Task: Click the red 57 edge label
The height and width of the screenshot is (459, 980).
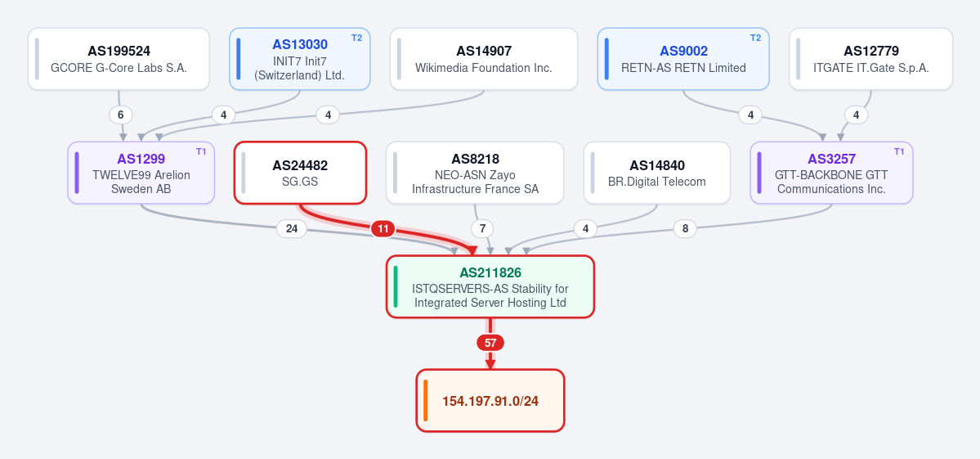Action: pos(490,343)
